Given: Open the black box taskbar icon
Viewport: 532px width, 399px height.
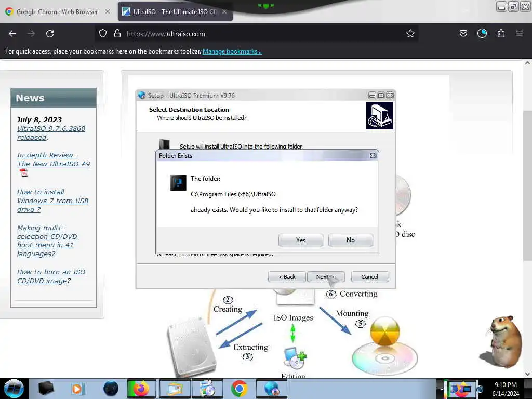Looking at the screenshot, I should (x=46, y=389).
